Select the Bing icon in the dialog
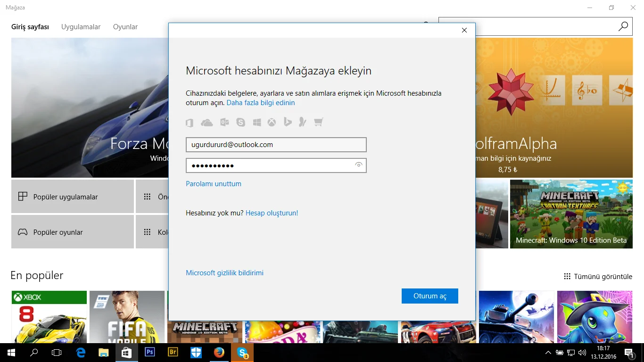Screen dimensions: 644x362 tap(288, 122)
